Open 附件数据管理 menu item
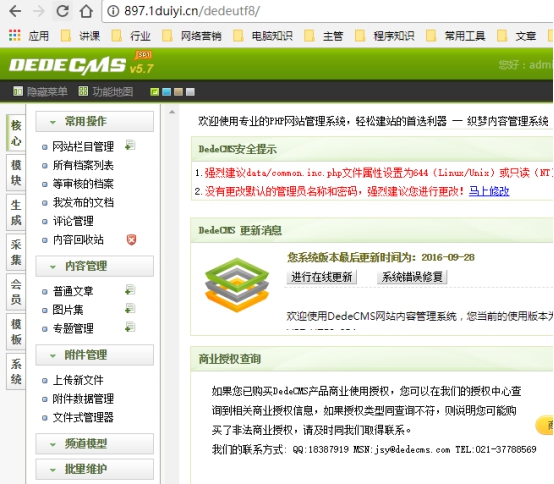Screen dimensions: 554x484 (83, 399)
